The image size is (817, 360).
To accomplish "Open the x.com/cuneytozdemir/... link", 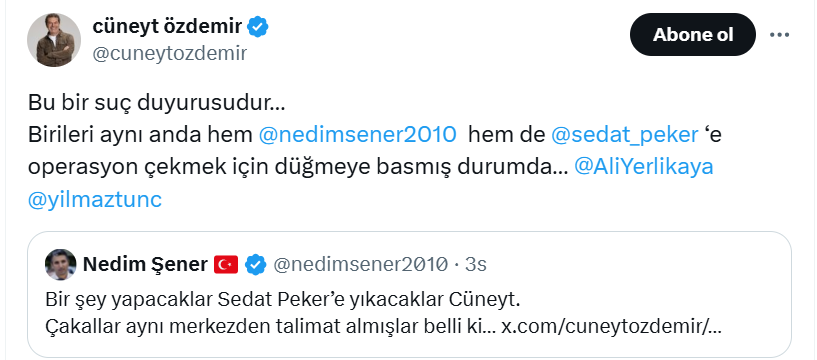I will pyautogui.click(x=611, y=327).
